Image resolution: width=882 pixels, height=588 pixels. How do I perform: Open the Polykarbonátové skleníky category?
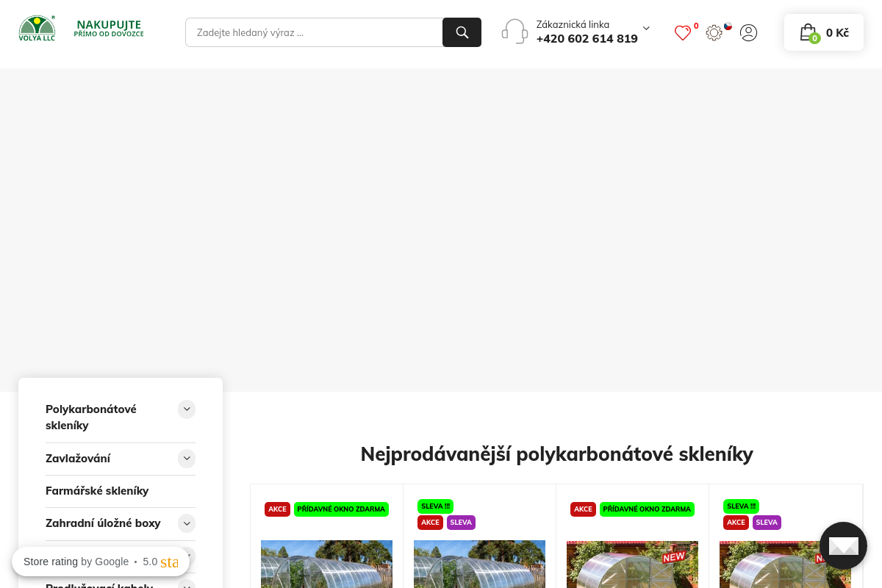click(91, 417)
